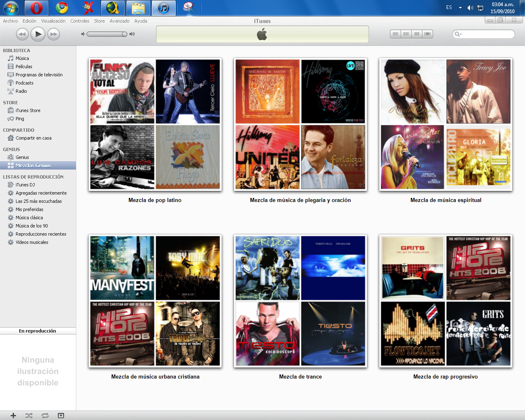Open the Avanzado menu
Screen dimensions: 525x420
pos(119,21)
